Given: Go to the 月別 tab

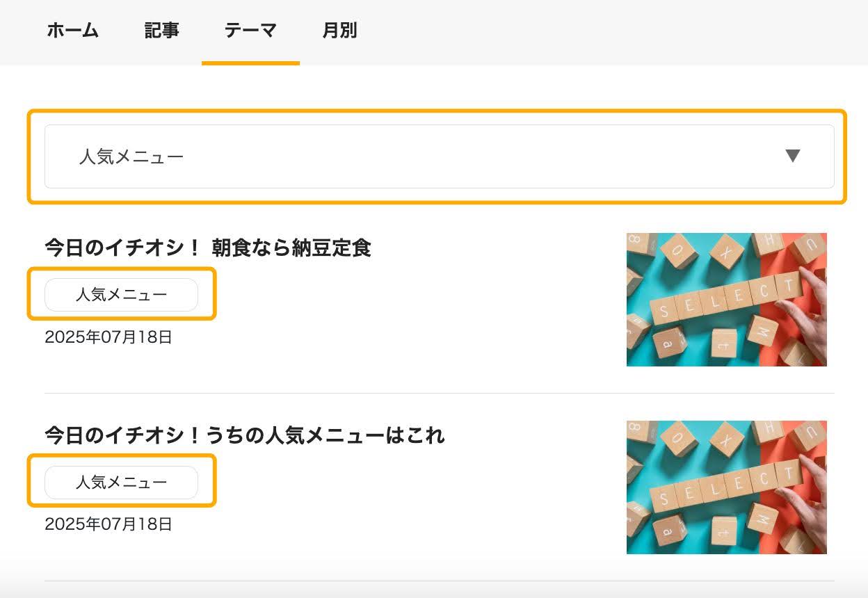Looking at the screenshot, I should [339, 31].
